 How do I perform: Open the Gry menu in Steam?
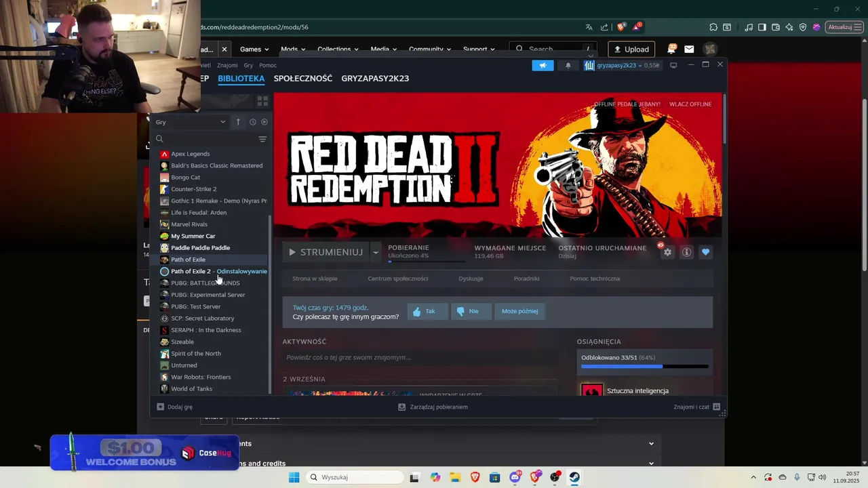[248, 65]
